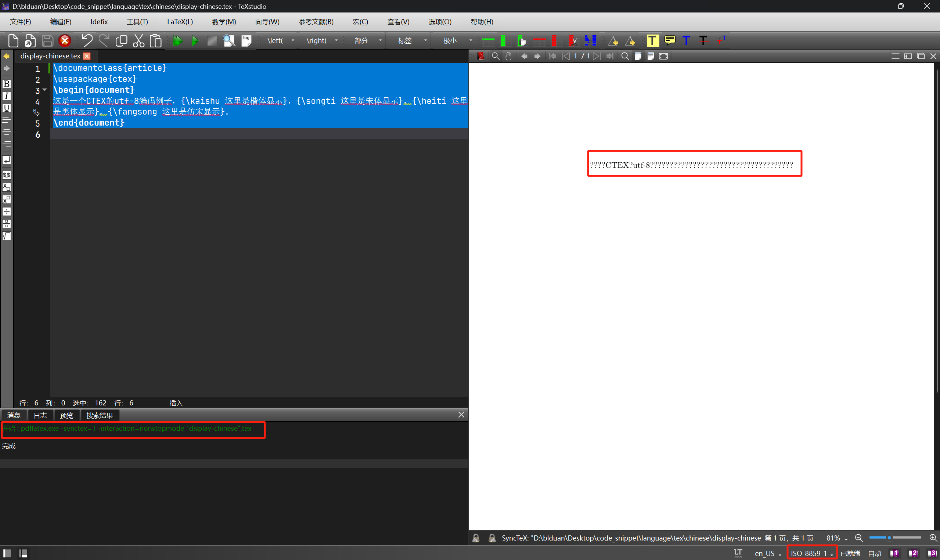This screenshot has height=560, width=940.
Task: Click the Bold formatting sidebar icon
Action: click(x=6, y=84)
